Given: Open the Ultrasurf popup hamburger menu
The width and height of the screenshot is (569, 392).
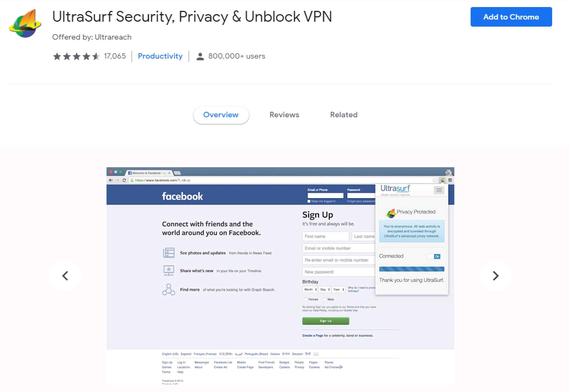Looking at the screenshot, I should pos(439,190).
